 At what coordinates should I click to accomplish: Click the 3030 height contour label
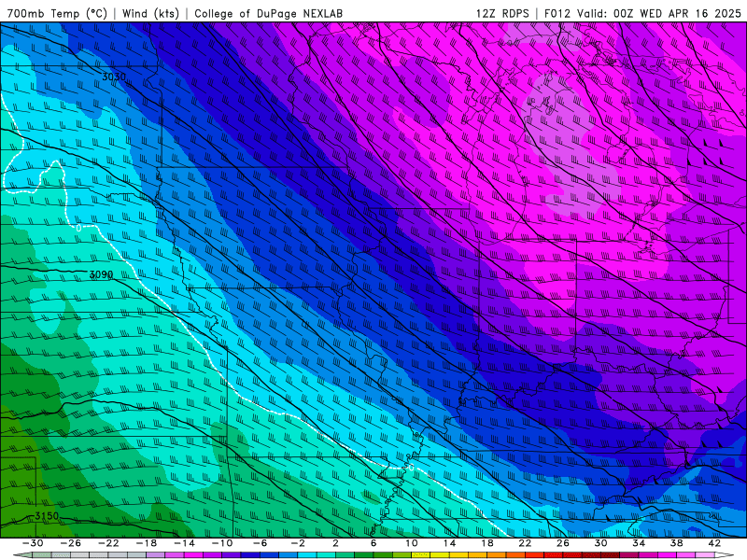[114, 77]
